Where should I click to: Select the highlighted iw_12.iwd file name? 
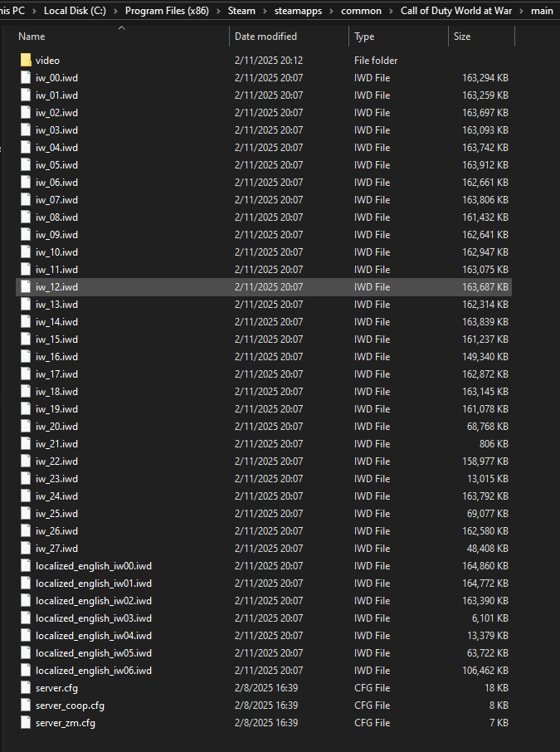click(56, 287)
